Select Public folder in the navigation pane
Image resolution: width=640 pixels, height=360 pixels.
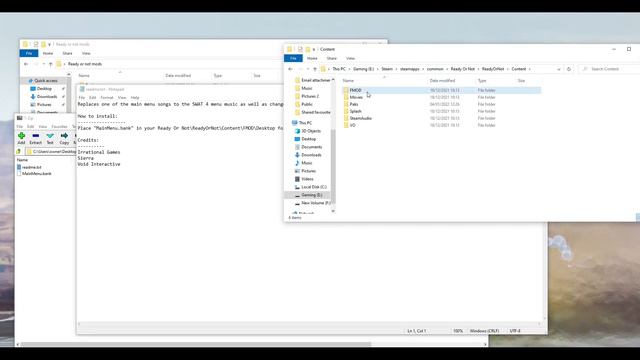tap(304, 104)
